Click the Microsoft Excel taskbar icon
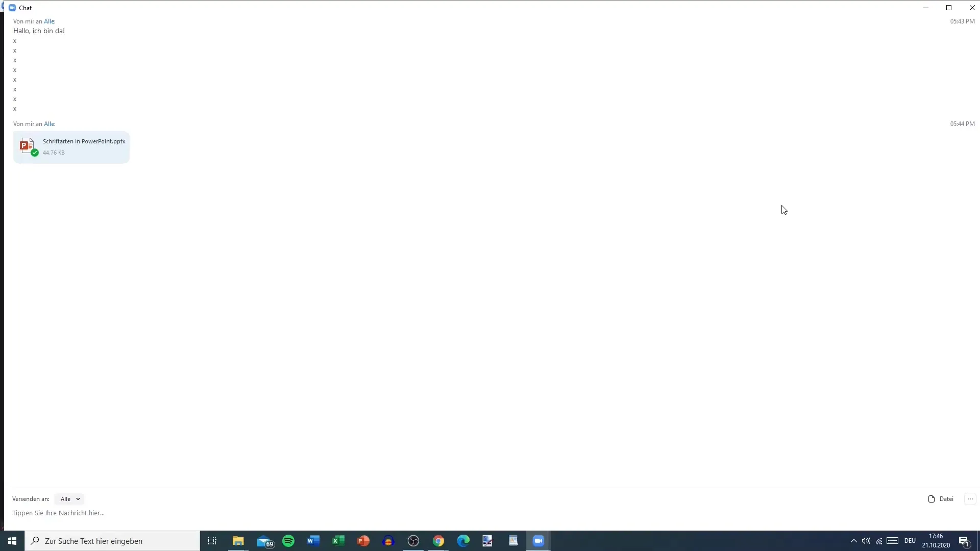 click(338, 541)
